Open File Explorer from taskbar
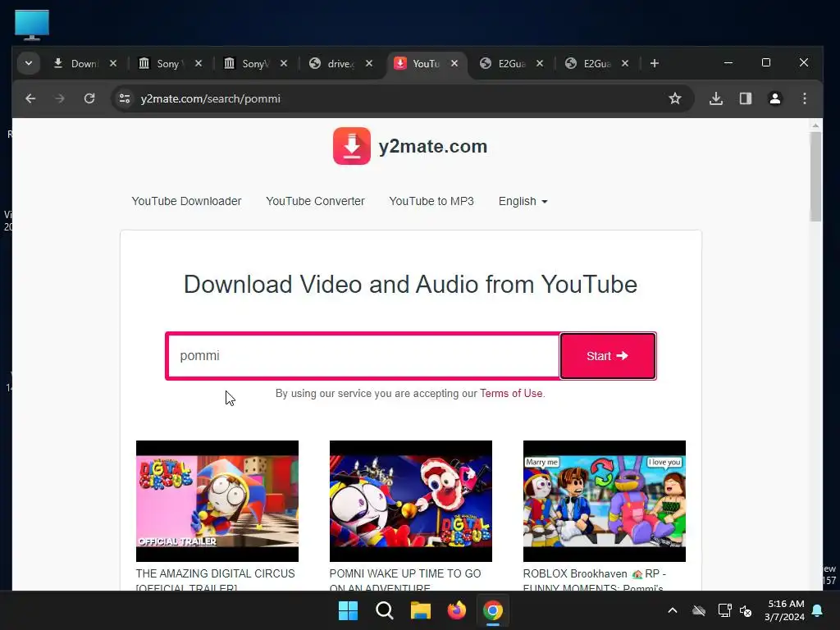Screen dimensions: 840x630 (421, 610)
